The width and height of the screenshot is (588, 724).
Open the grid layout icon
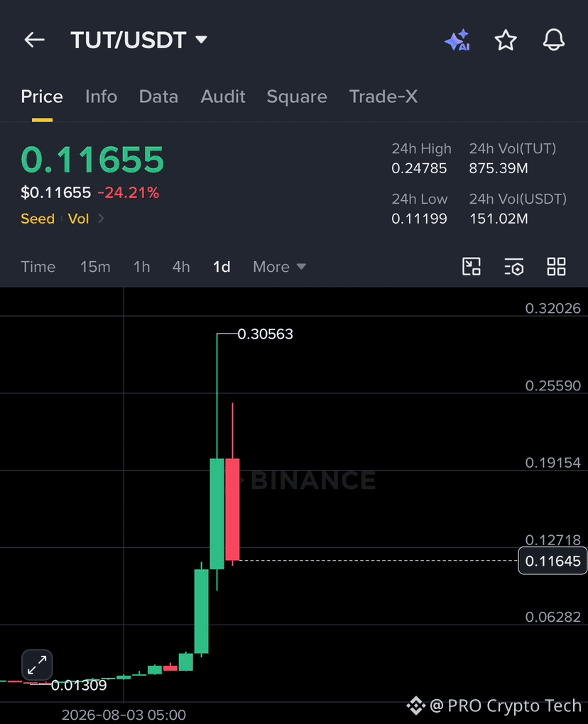point(556,266)
